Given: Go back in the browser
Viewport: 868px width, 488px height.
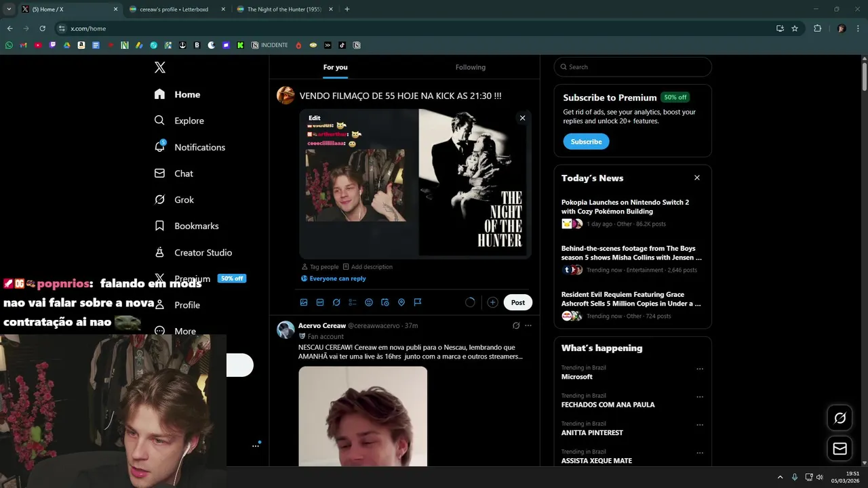Looking at the screenshot, I should (x=9, y=28).
